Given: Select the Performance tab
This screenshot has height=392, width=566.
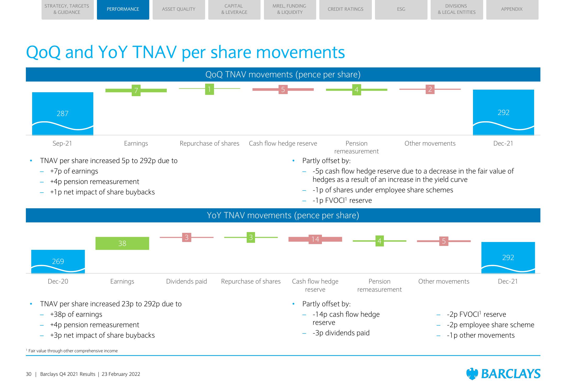Looking at the screenshot, I should (x=123, y=9).
